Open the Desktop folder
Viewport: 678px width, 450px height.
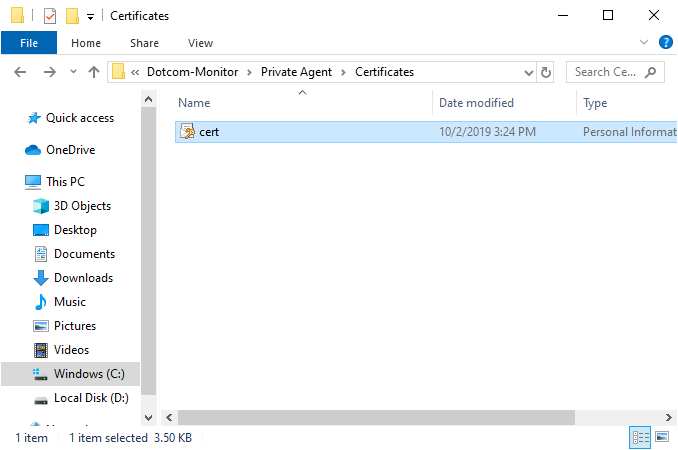65,230
